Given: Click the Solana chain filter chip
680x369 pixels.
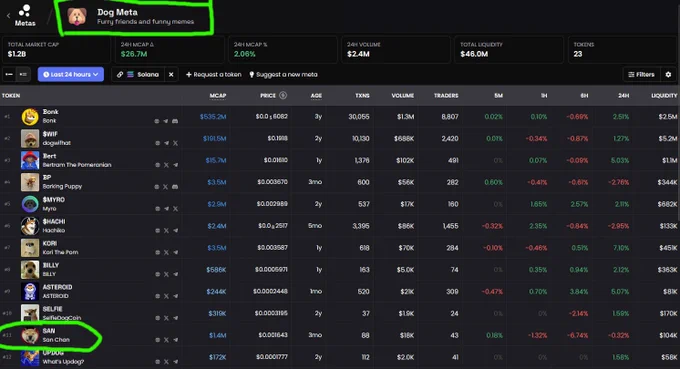Looking at the screenshot, I should click(x=138, y=75).
